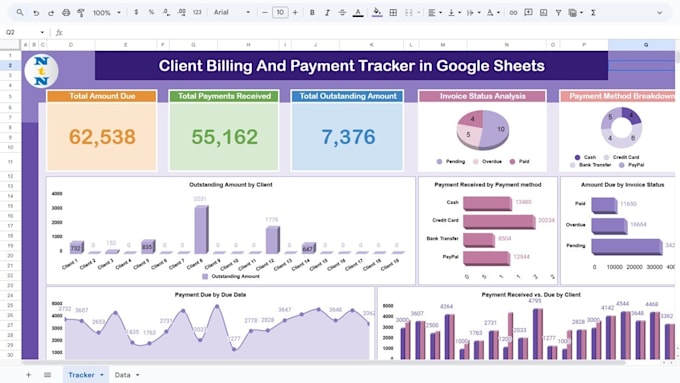Open the Borders tool
680x383 pixels.
coord(393,13)
